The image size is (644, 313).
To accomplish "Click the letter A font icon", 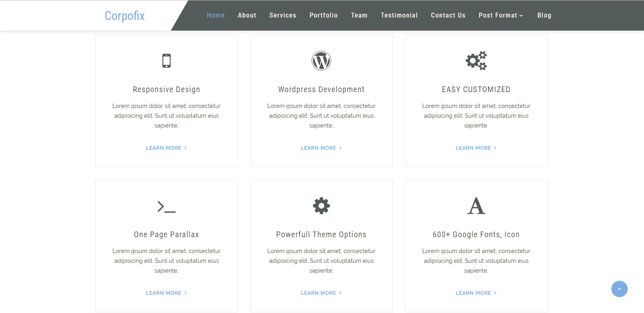I will (x=476, y=206).
